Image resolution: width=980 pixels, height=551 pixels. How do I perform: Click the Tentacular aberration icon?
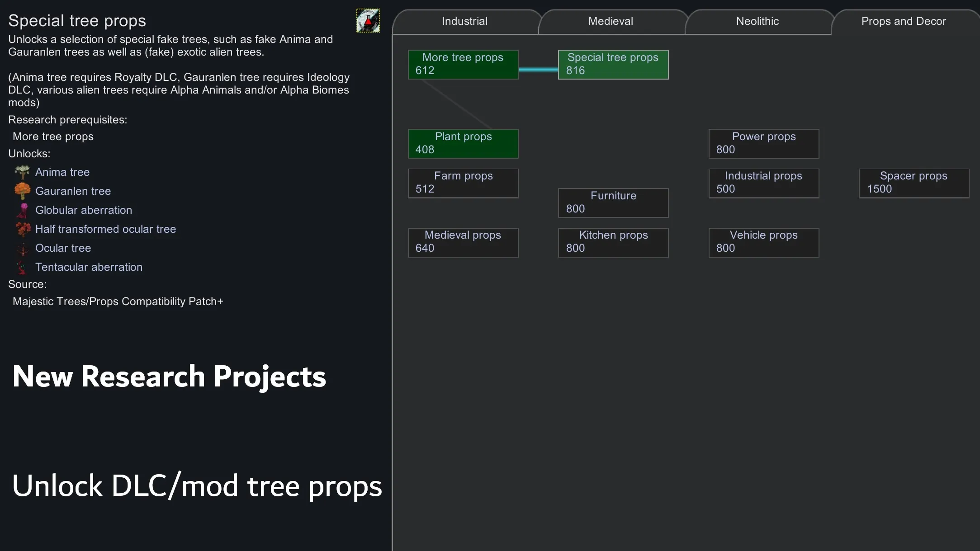[22, 267]
